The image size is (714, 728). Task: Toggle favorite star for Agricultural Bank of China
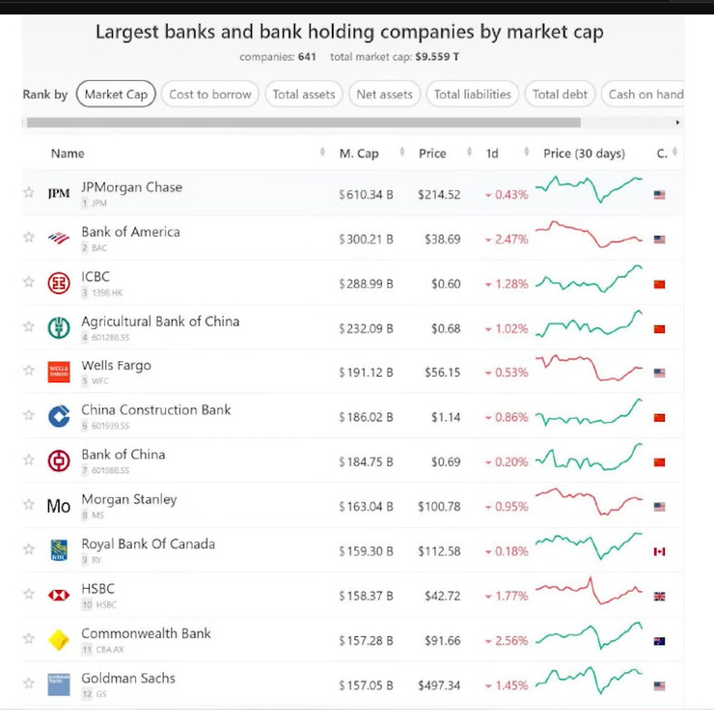[x=29, y=327]
